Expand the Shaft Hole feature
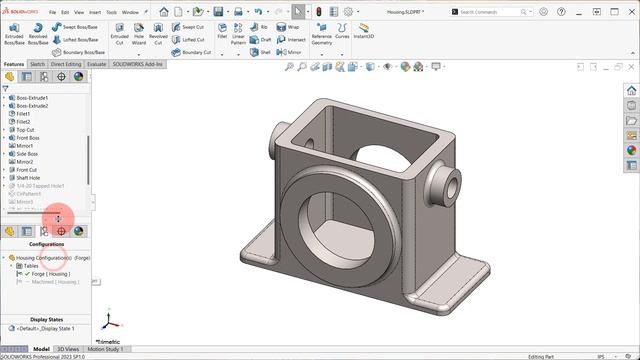Screen dimensions: 640x360 point(4,178)
